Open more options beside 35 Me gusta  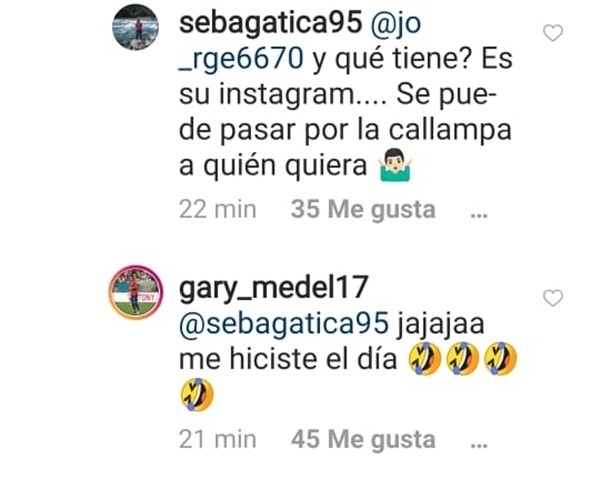[479, 215]
